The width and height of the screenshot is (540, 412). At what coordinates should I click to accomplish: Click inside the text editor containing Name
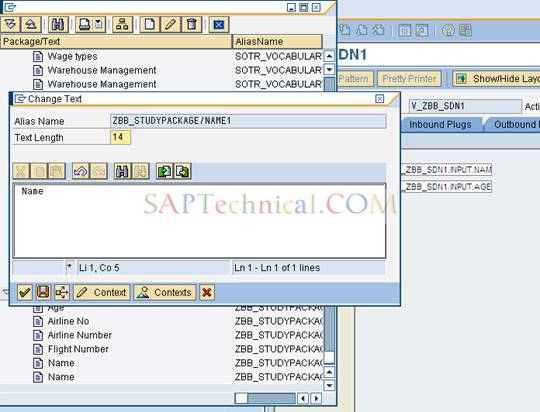199,221
